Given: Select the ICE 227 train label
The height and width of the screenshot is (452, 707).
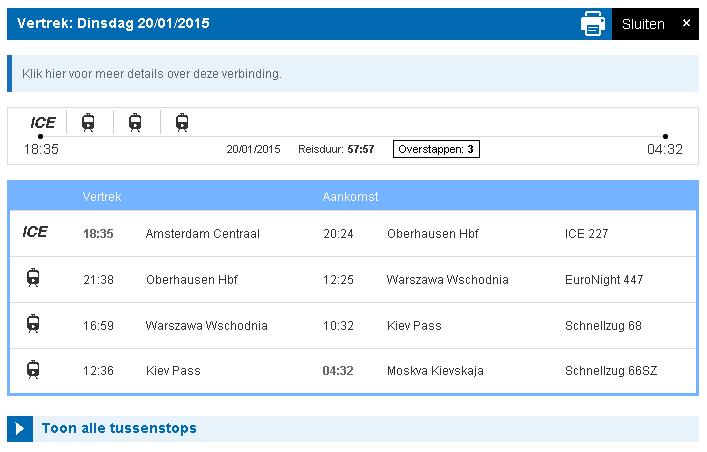Looking at the screenshot, I should click(586, 234).
